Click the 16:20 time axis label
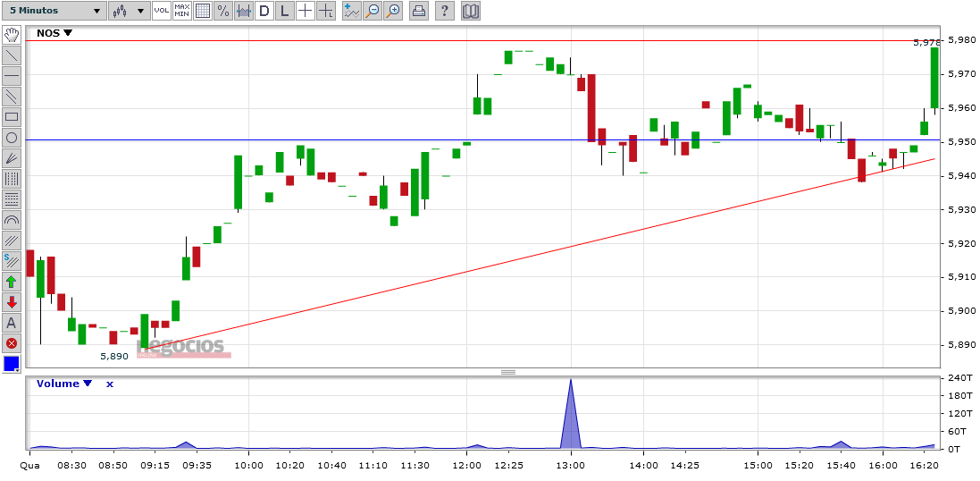This screenshot has height=481, width=980. [x=925, y=466]
